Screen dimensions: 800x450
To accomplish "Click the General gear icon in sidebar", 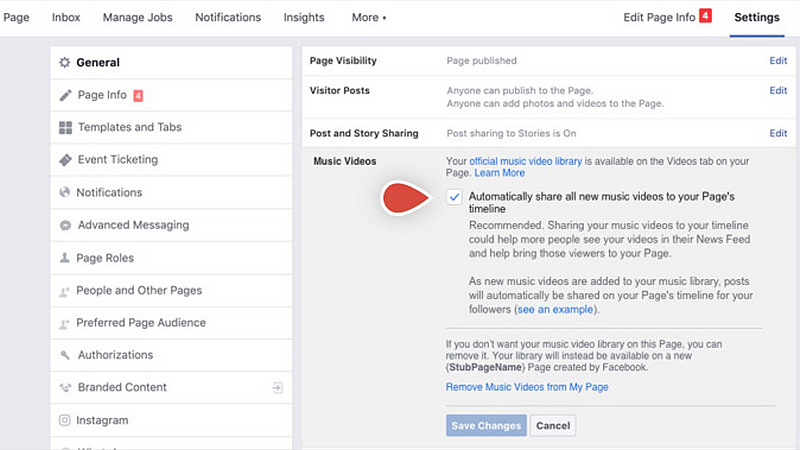I will [x=65, y=62].
